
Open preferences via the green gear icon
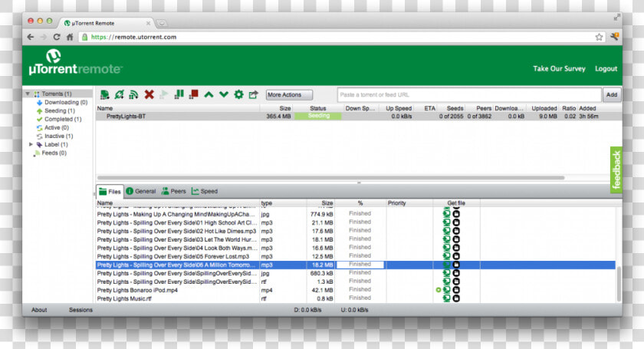pos(238,94)
